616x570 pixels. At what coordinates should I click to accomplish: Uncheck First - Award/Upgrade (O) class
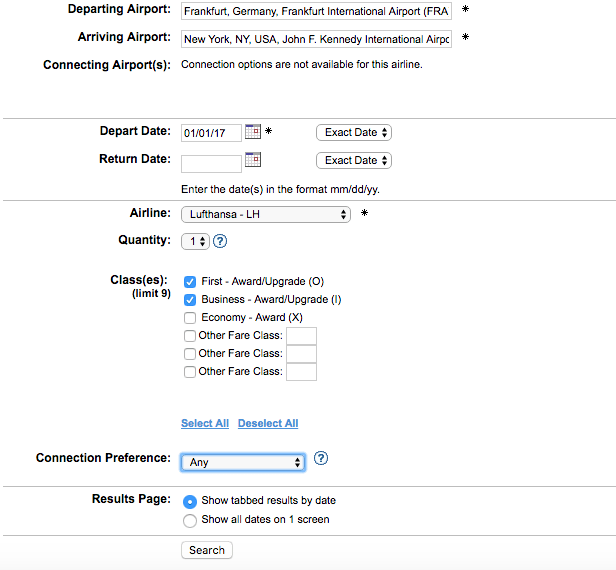point(190,282)
